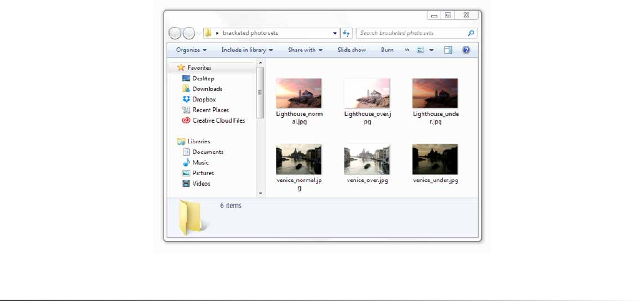
Task: Select Creative Cloud Files entry
Action: click(x=219, y=120)
